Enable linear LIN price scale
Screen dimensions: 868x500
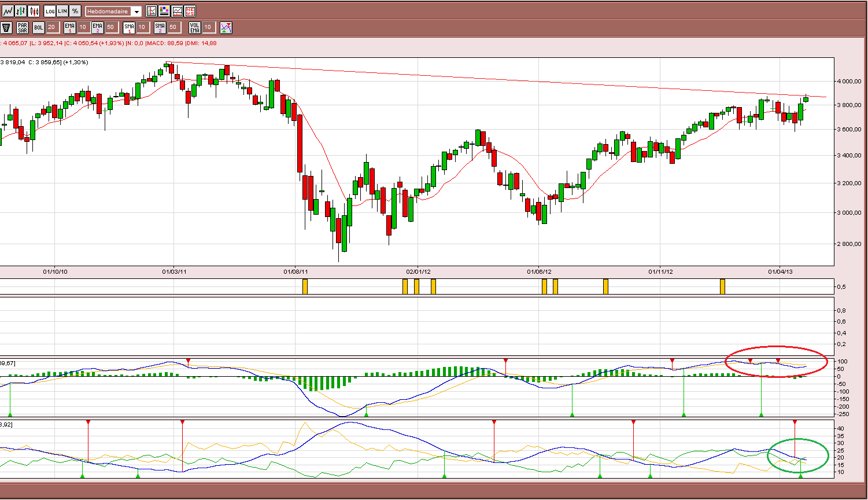coord(62,11)
